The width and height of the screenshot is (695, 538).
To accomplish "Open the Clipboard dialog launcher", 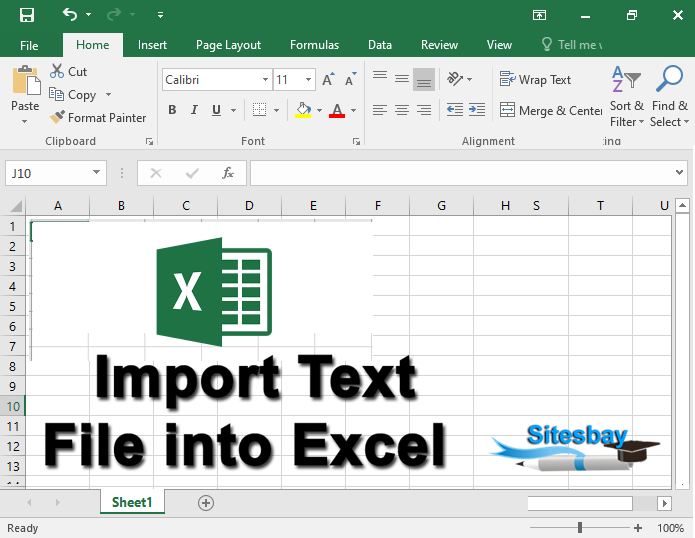I will pyautogui.click(x=149, y=141).
